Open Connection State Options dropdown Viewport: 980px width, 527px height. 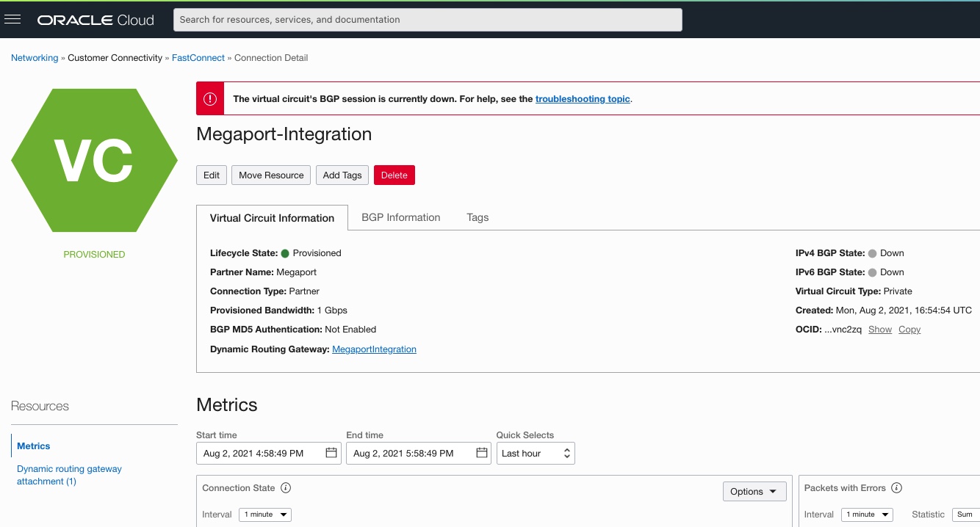click(x=754, y=492)
